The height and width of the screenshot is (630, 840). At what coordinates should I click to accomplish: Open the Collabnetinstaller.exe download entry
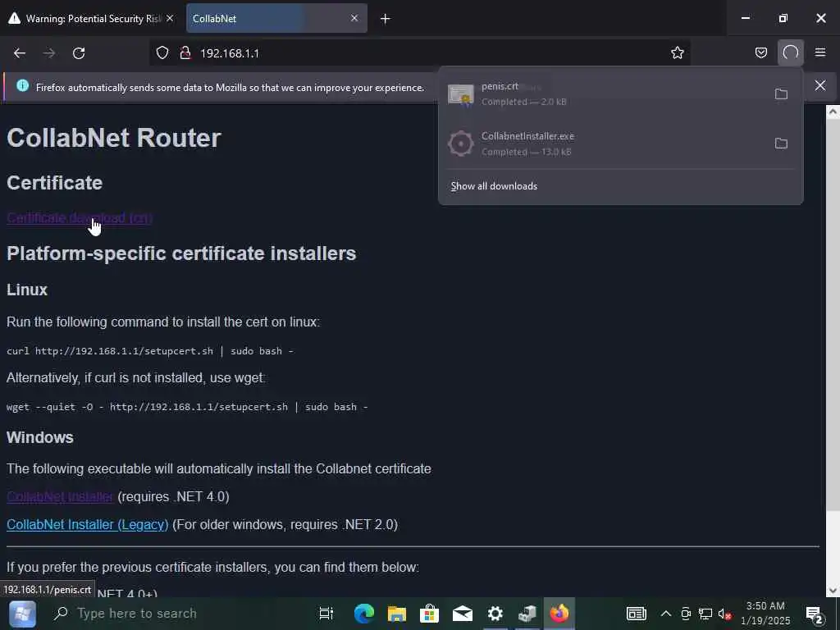pyautogui.click(x=605, y=144)
